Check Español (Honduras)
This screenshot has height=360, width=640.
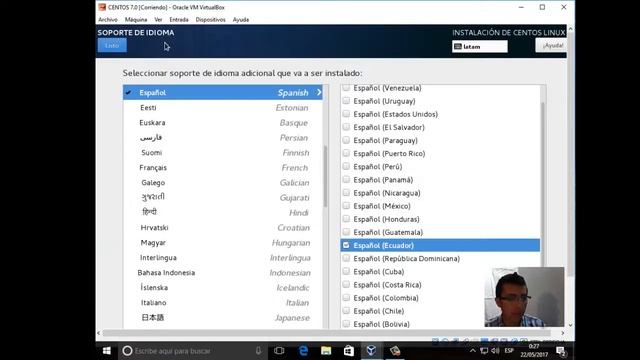[346, 219]
